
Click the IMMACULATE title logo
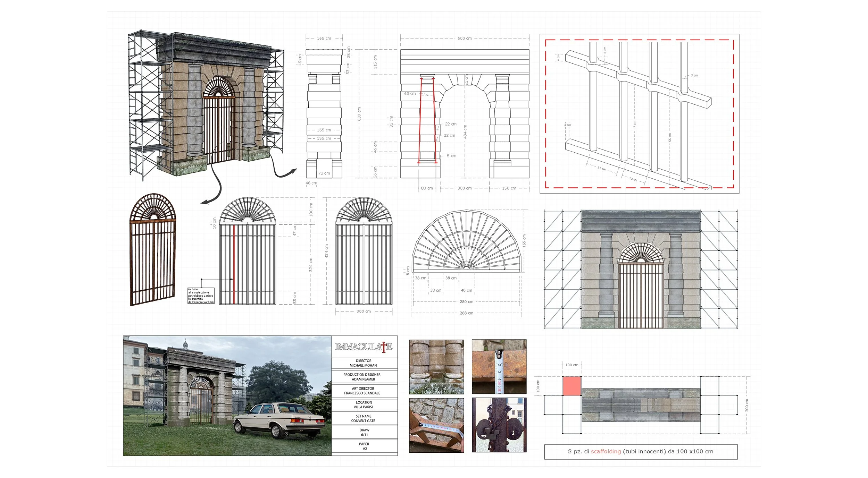[364, 347]
